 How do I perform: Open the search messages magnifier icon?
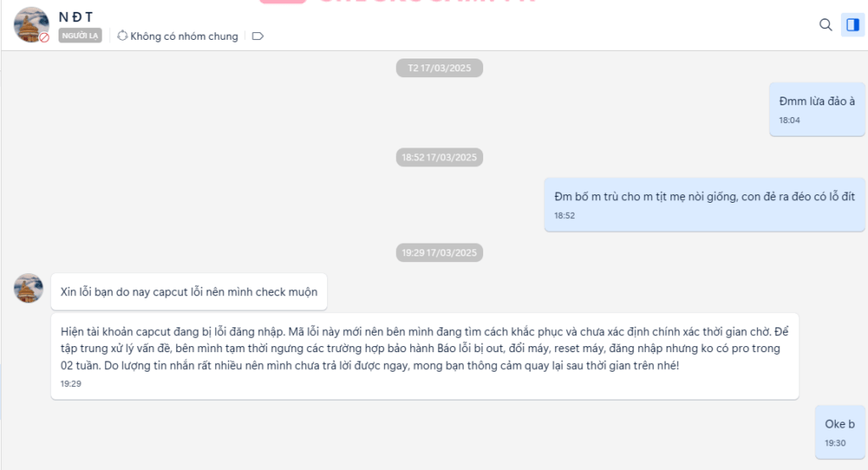(x=826, y=25)
